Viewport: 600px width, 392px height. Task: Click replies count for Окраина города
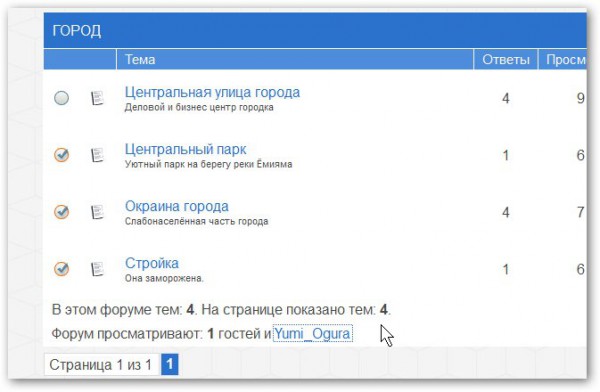(505, 212)
